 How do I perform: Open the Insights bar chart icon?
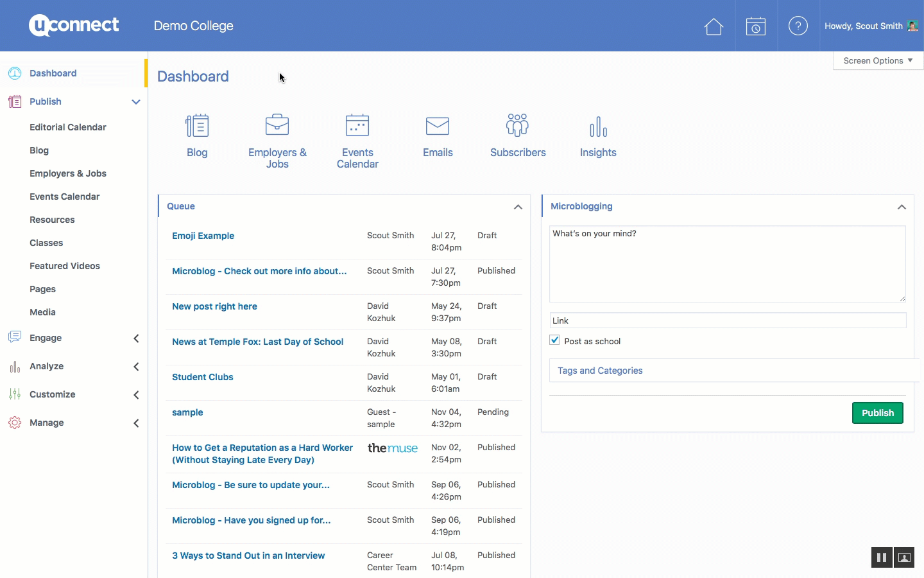[x=598, y=127]
